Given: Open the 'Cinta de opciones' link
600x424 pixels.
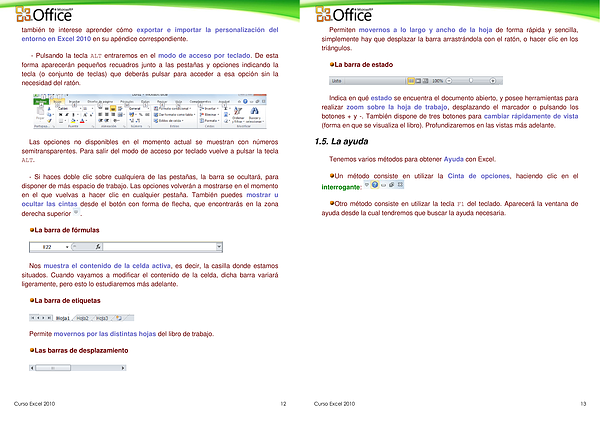Looking at the screenshot, I should (479, 176).
